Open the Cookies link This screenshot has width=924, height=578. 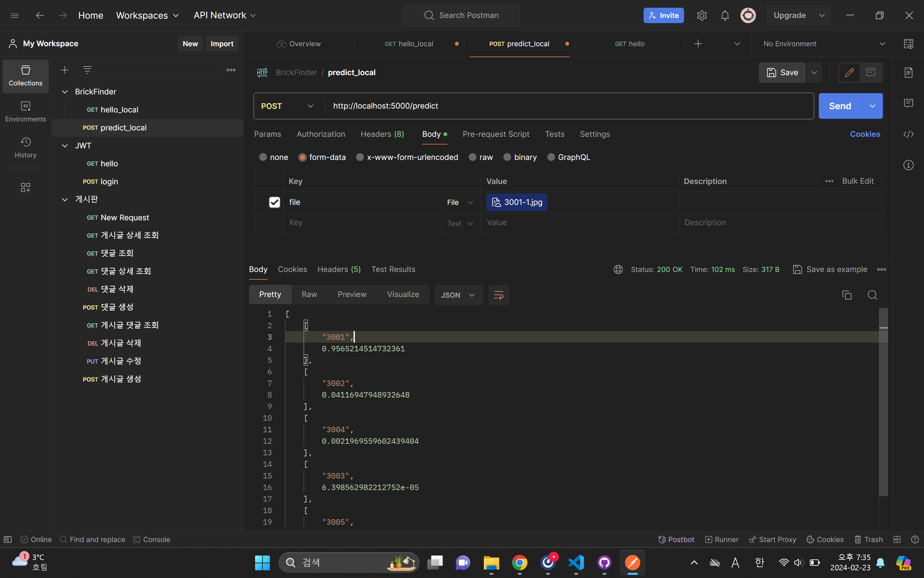(x=865, y=134)
